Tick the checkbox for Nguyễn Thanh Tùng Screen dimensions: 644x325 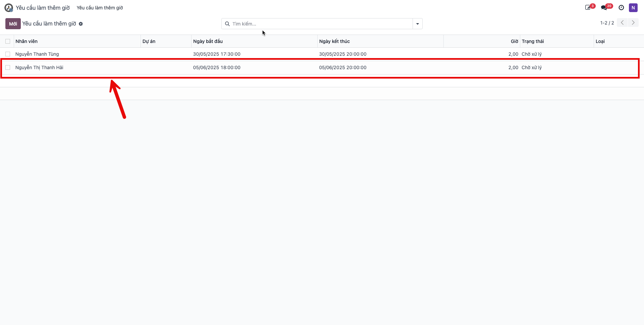8,54
